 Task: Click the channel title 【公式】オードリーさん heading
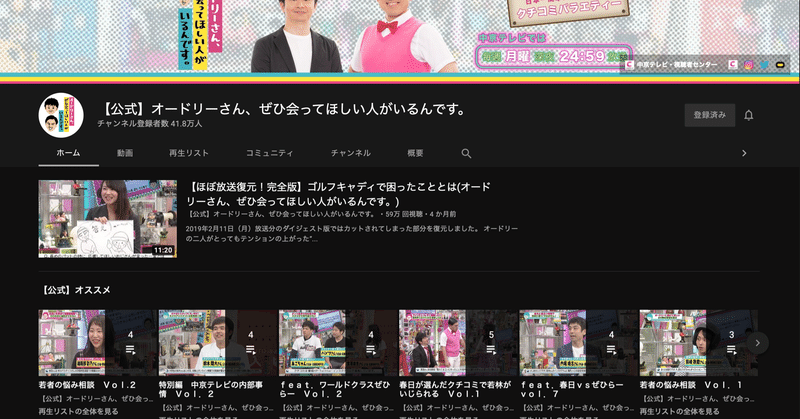coord(284,109)
